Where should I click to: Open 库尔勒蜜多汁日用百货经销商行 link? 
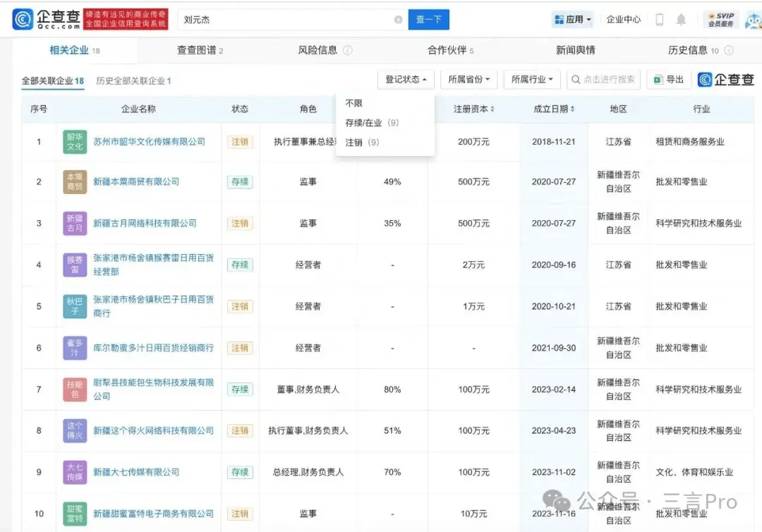tap(154, 348)
